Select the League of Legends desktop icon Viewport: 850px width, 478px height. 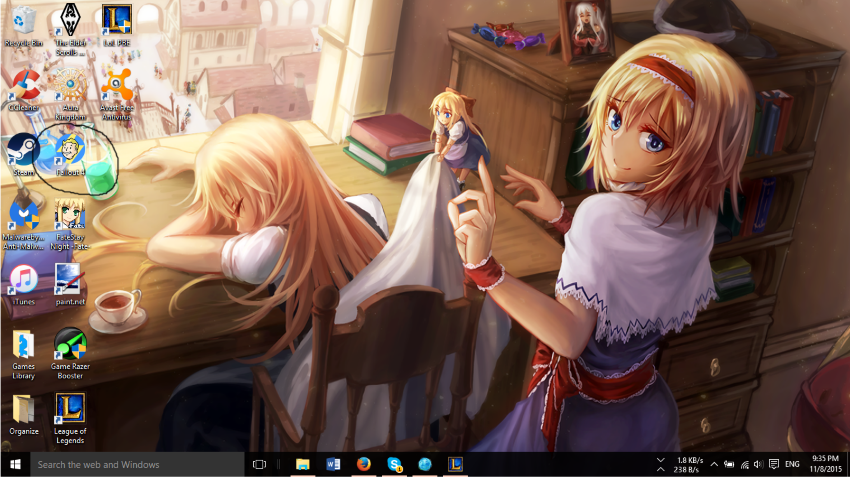coord(70,419)
